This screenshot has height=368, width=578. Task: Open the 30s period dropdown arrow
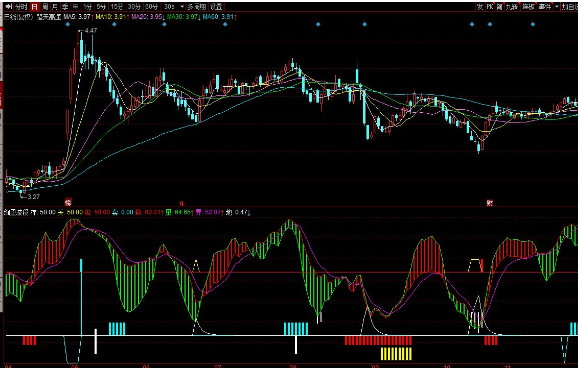click(182, 7)
